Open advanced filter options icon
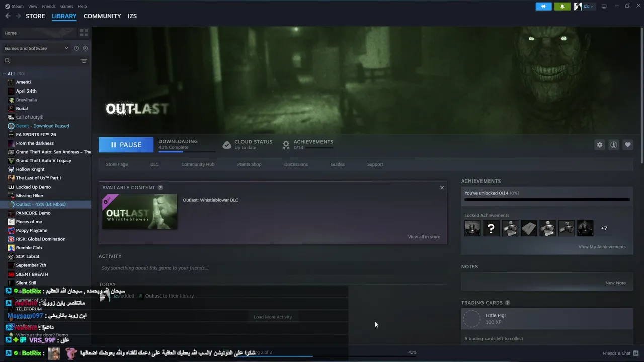Image resolution: width=644 pixels, height=362 pixels. (84, 61)
